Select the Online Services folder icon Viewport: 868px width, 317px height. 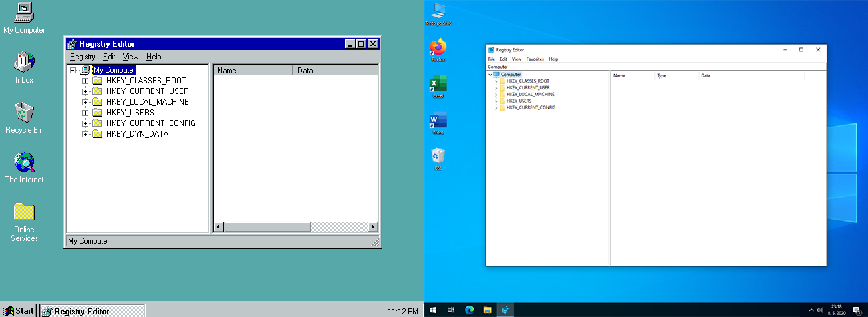24,212
